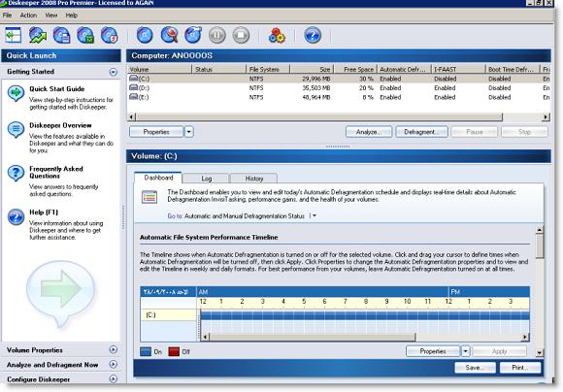Click the Dashboard description list icon

click(149, 197)
